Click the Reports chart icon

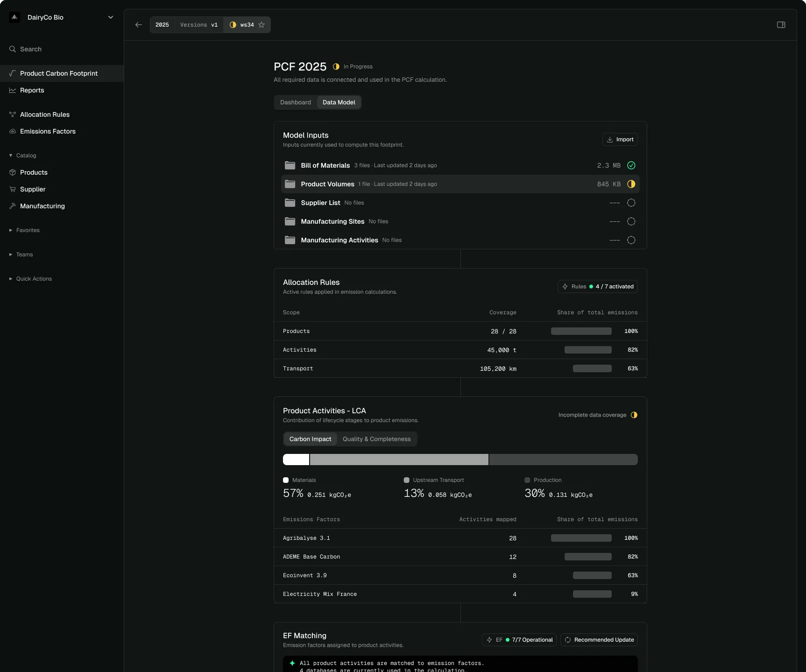tap(13, 90)
